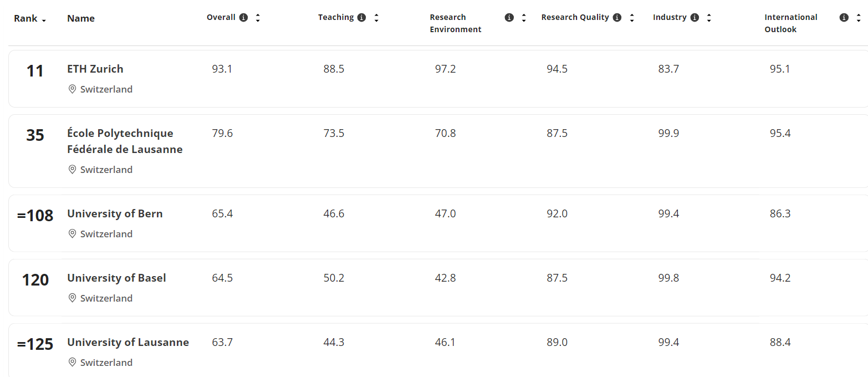Sort by Overall score arrows
The height and width of the screenshot is (377, 868).
coord(258,18)
